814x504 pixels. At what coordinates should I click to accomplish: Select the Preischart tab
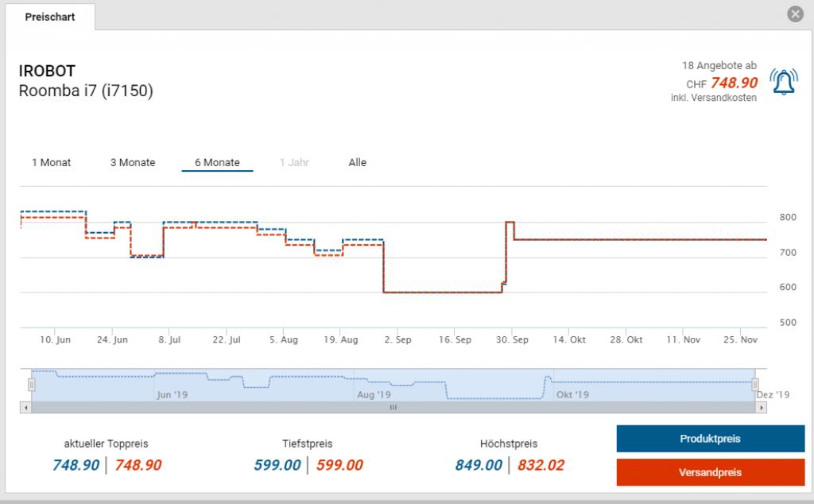click(x=50, y=17)
